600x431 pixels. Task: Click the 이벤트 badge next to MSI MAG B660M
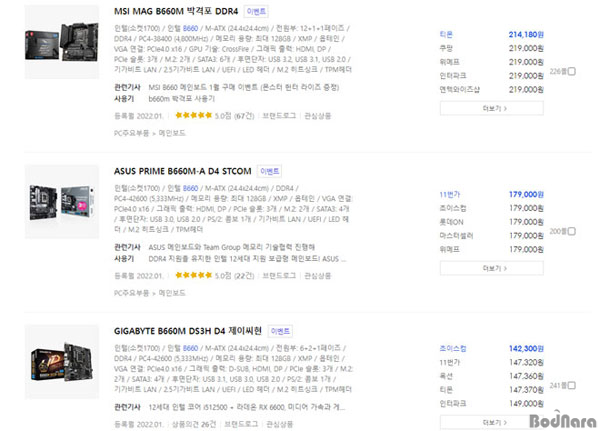click(256, 11)
